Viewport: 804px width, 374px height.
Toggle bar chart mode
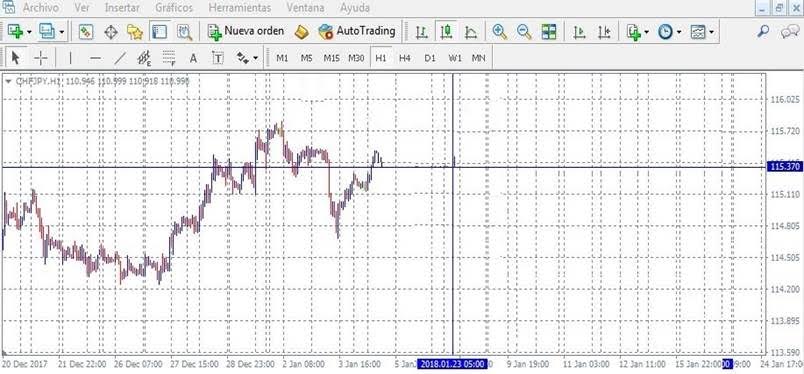pos(421,32)
